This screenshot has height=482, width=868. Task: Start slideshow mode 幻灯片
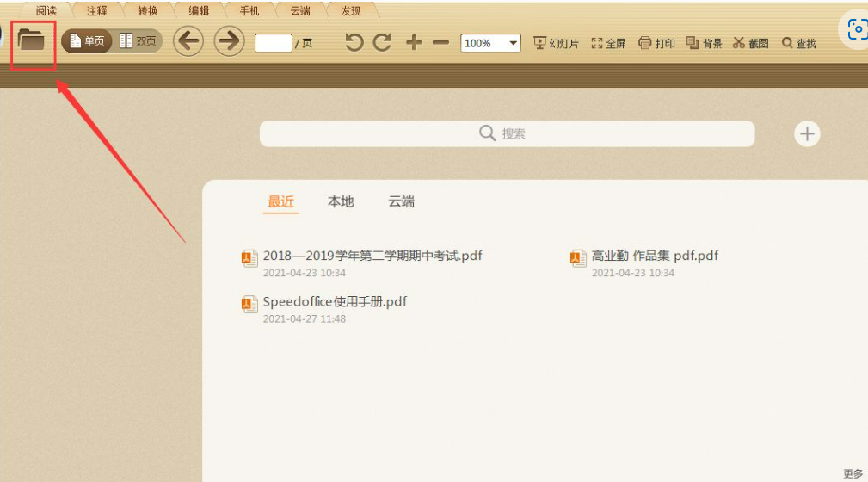[556, 43]
